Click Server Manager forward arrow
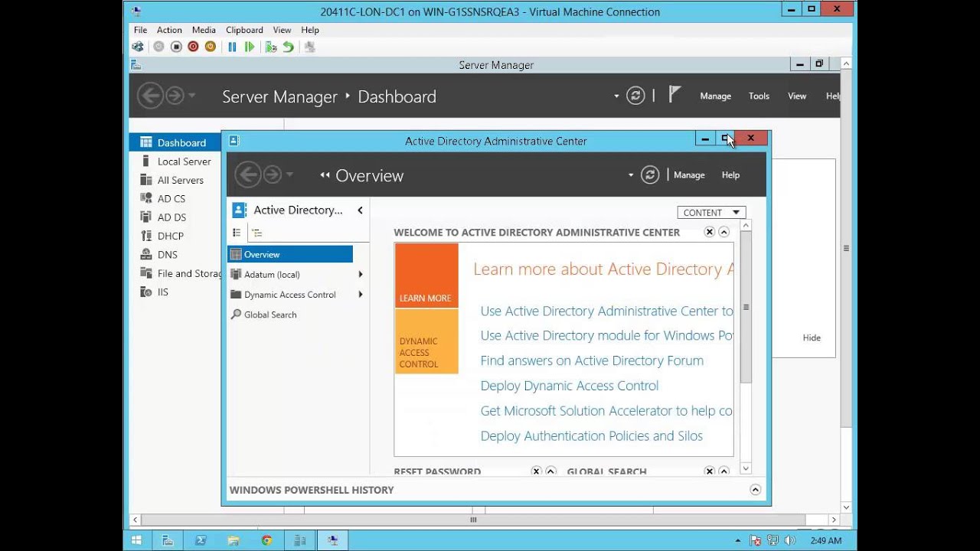Screen dimensions: 980x551 (x=175, y=96)
